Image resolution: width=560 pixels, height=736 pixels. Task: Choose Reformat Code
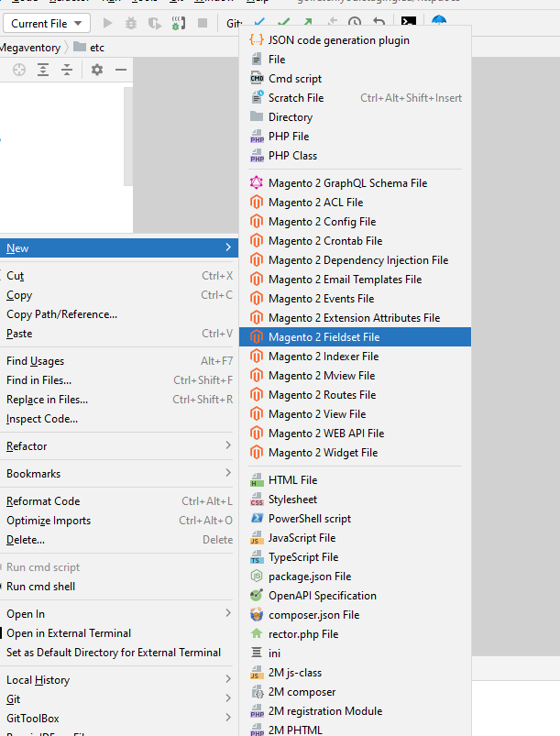click(119, 501)
